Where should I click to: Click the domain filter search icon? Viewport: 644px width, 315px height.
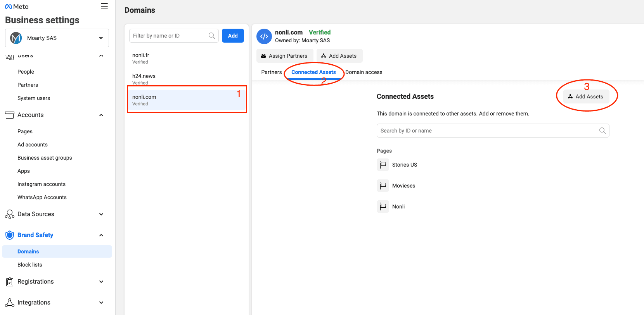pos(212,36)
